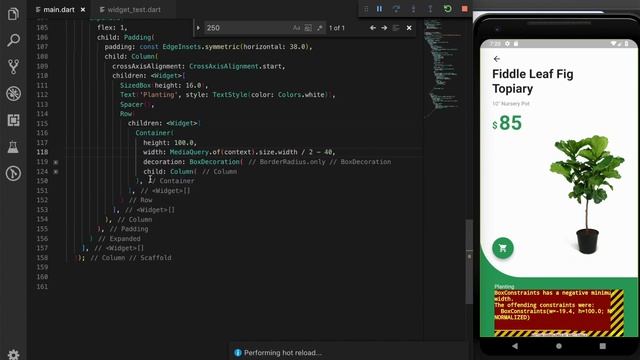Toggle Find in Selection
640x360 pixels.
pos(396,28)
